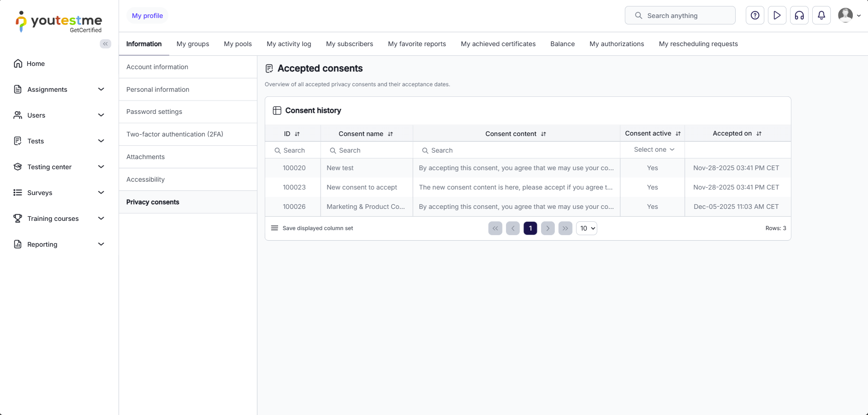This screenshot has height=415, width=868.
Task: Expand the Reporting sidebar menu
Action: (59, 244)
